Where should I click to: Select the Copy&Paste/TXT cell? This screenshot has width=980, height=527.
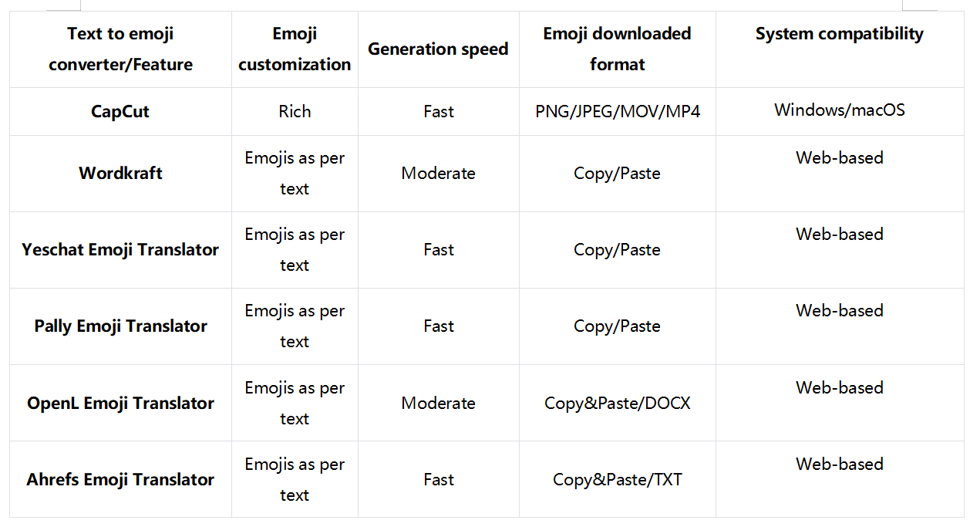(x=617, y=479)
